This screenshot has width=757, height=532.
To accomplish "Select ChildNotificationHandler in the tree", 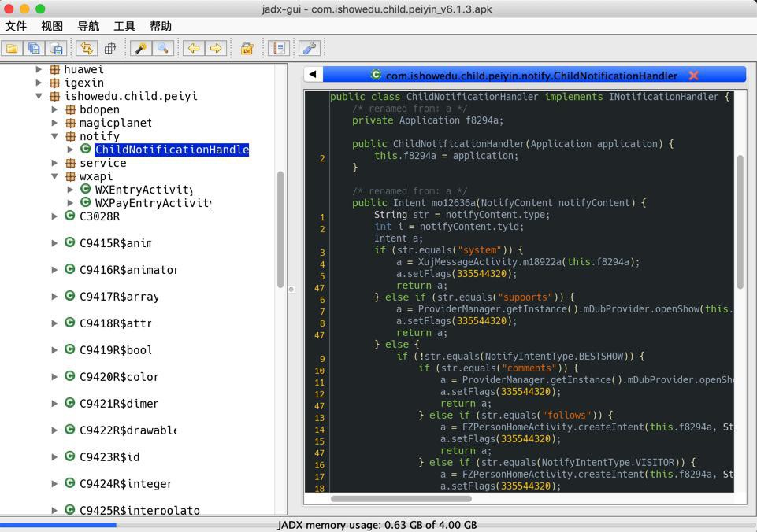I will point(172,150).
